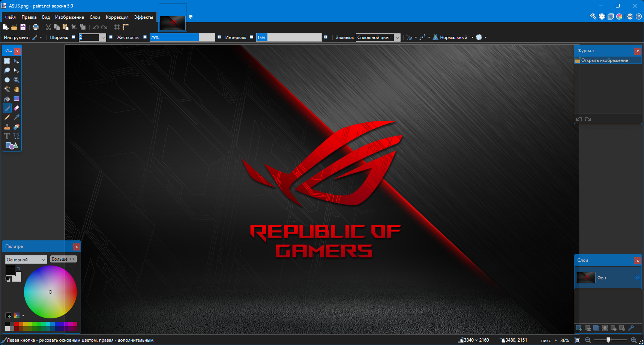Select the Pan hand tool
This screenshot has height=345, width=644.
coord(17,89)
